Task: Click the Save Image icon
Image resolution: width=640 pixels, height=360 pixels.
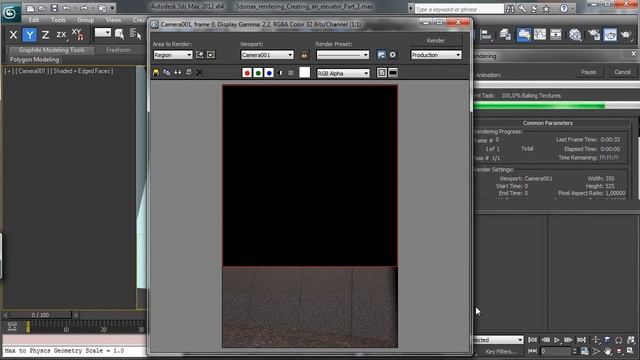Action: (156, 73)
